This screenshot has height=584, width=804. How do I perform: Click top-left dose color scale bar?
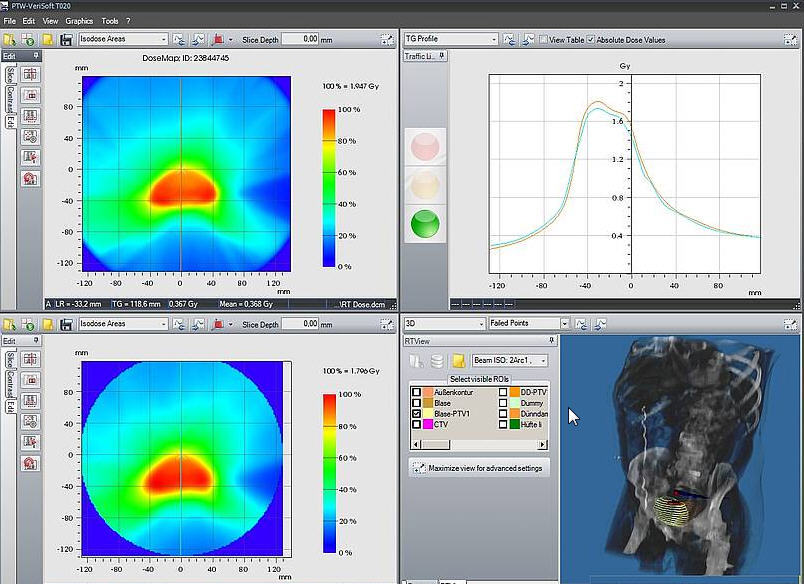[329, 188]
